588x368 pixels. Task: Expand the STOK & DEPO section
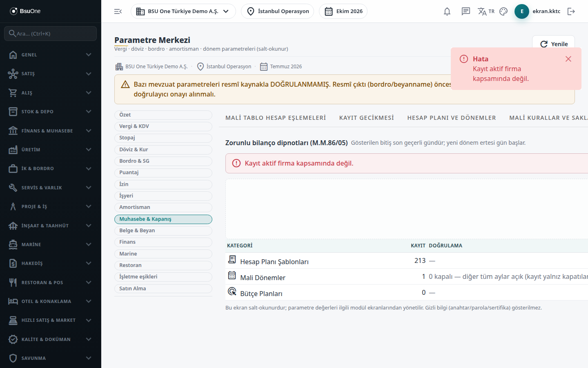[51, 112]
